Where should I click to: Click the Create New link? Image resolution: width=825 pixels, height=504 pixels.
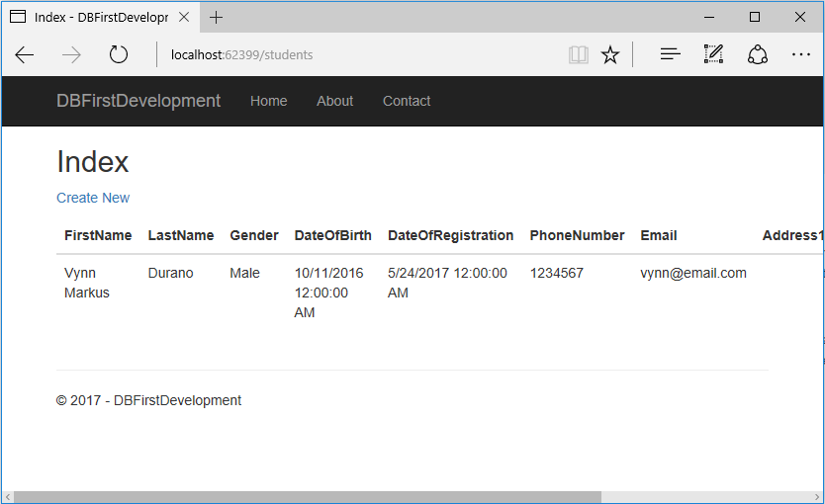coord(93,198)
